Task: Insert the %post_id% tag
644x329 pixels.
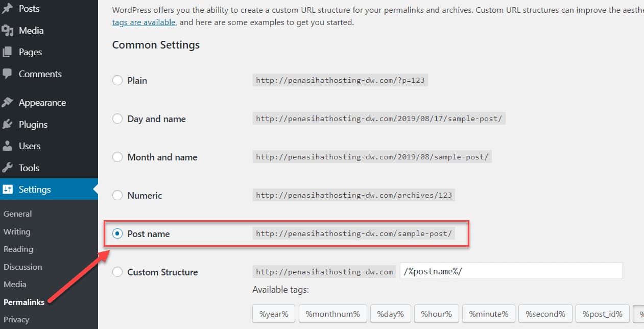Action: pyautogui.click(x=602, y=313)
